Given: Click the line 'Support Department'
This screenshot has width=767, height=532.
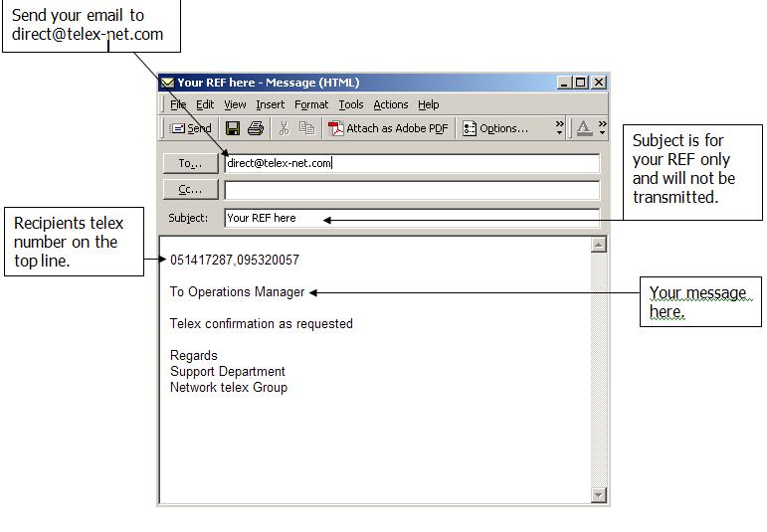Looking at the screenshot, I should coord(228,372).
